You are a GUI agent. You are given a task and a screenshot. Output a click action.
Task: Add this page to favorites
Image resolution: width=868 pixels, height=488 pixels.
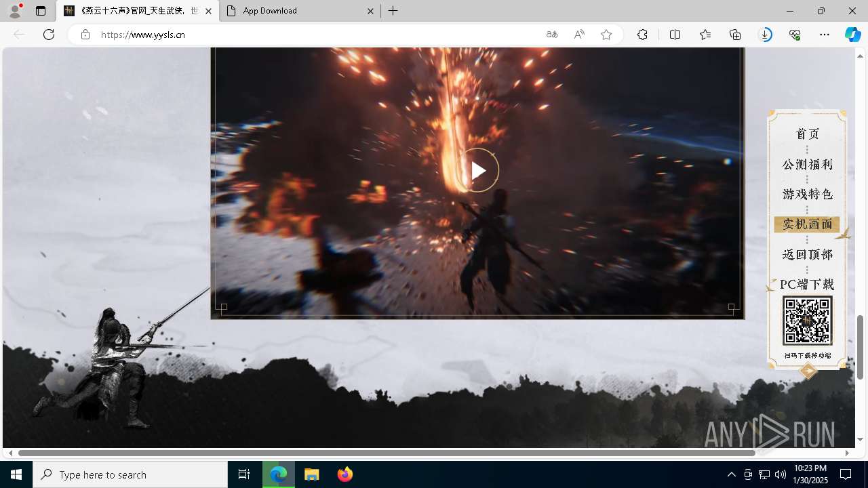click(x=606, y=35)
